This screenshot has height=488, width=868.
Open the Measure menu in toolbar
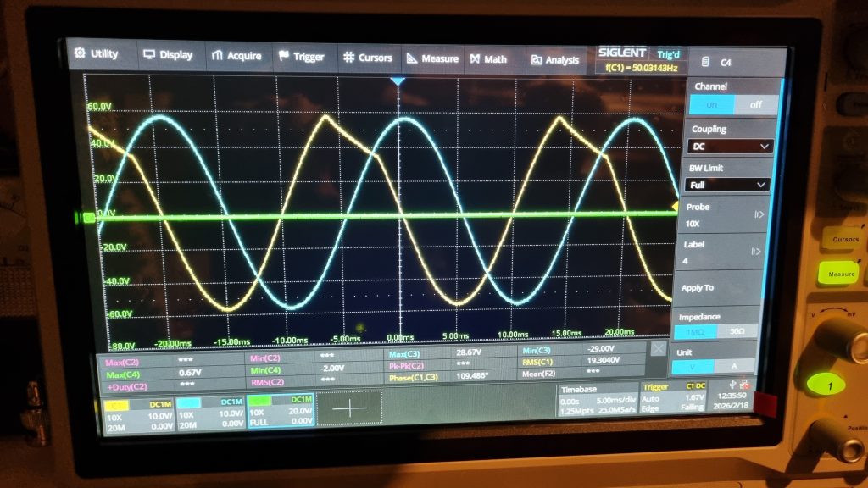tap(431, 58)
